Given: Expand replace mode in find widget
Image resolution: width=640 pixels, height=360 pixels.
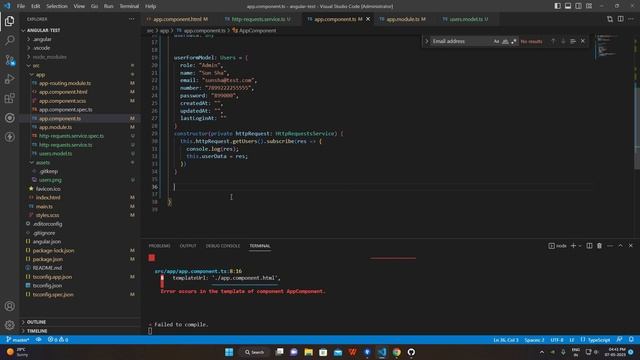Looking at the screenshot, I should pos(427,41).
